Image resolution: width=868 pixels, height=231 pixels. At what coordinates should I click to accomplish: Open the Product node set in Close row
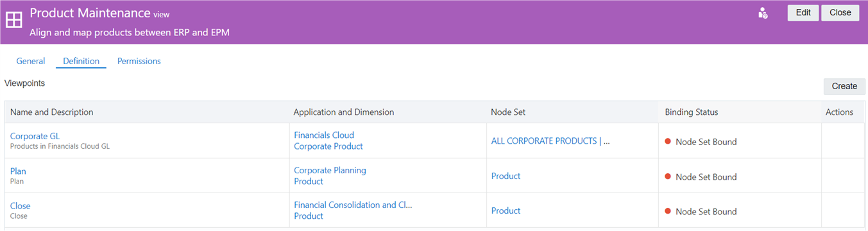pyautogui.click(x=506, y=210)
